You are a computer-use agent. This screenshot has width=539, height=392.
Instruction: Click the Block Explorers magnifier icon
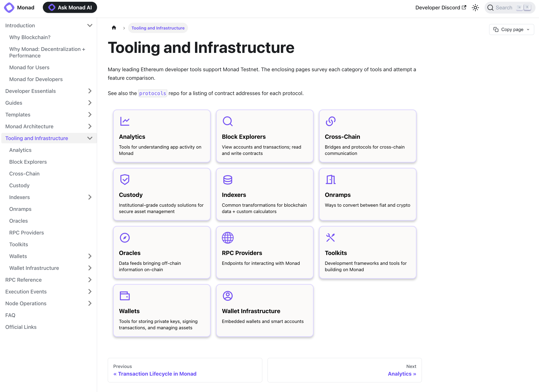228,121
